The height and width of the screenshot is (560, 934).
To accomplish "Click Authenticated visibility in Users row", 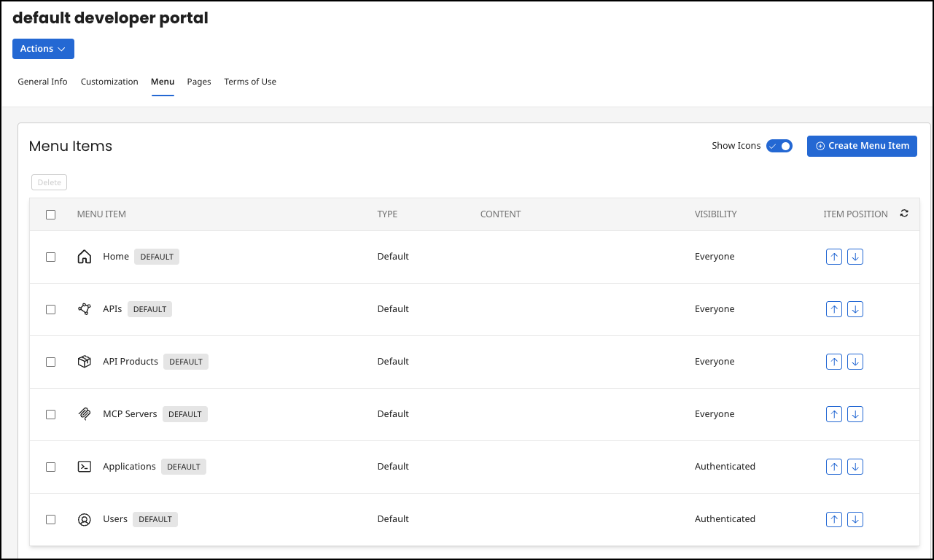I will (725, 519).
